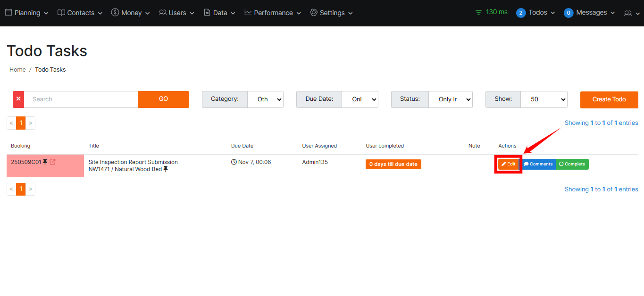The height and width of the screenshot is (296, 644).
Task: Expand the Due Date filter dropdown
Action: (x=360, y=99)
